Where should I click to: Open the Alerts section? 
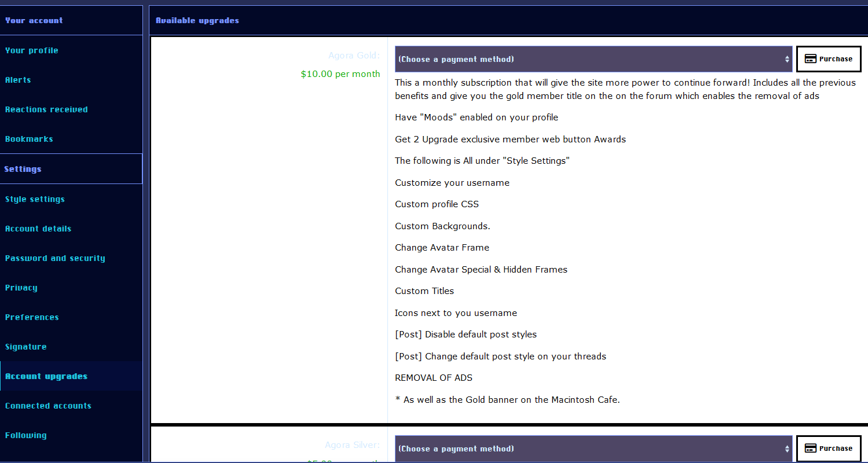pos(18,80)
